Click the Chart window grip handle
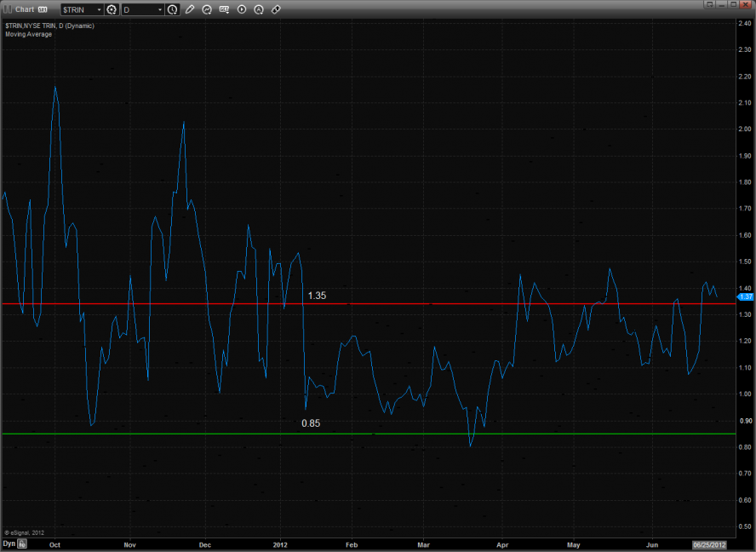756x552 pixels. 7,9
